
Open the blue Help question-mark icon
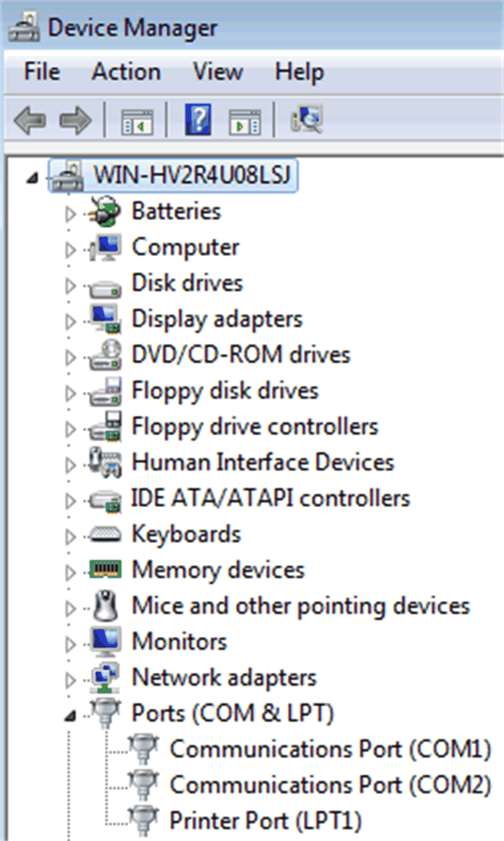[198, 120]
